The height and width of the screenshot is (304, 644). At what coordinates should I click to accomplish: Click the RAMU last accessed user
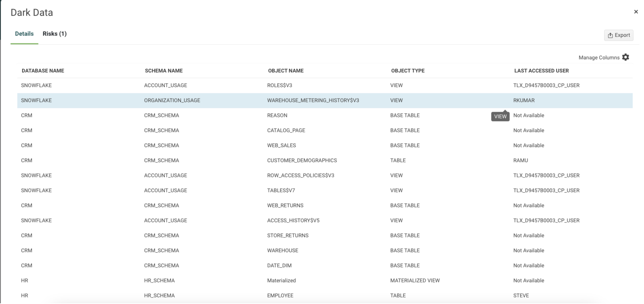tap(520, 160)
